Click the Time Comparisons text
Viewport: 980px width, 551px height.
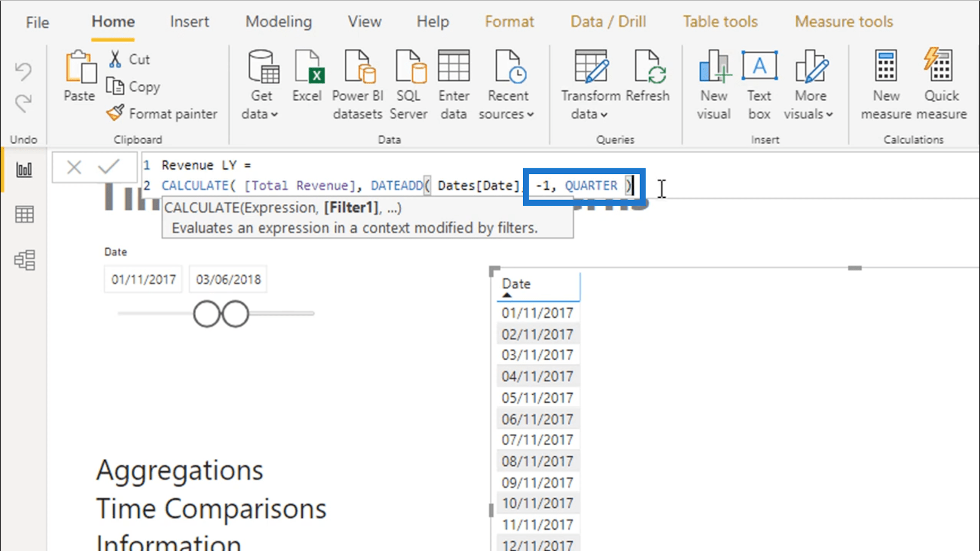click(x=211, y=509)
